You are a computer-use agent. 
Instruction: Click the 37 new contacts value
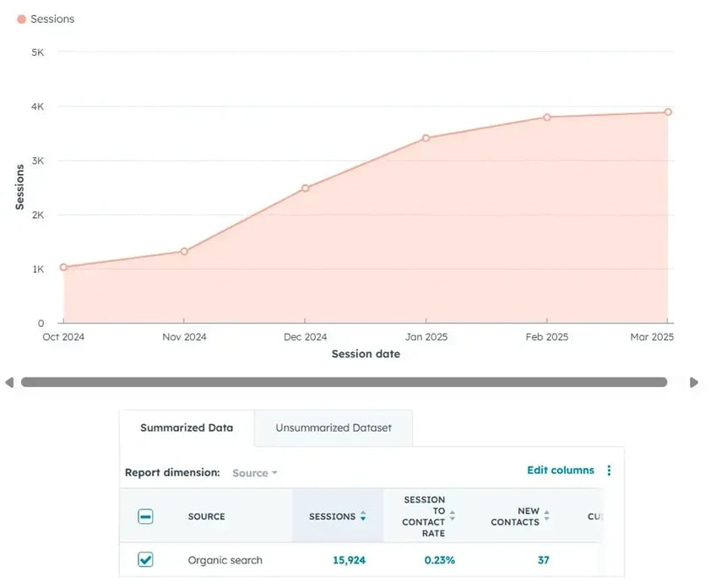pos(543,560)
